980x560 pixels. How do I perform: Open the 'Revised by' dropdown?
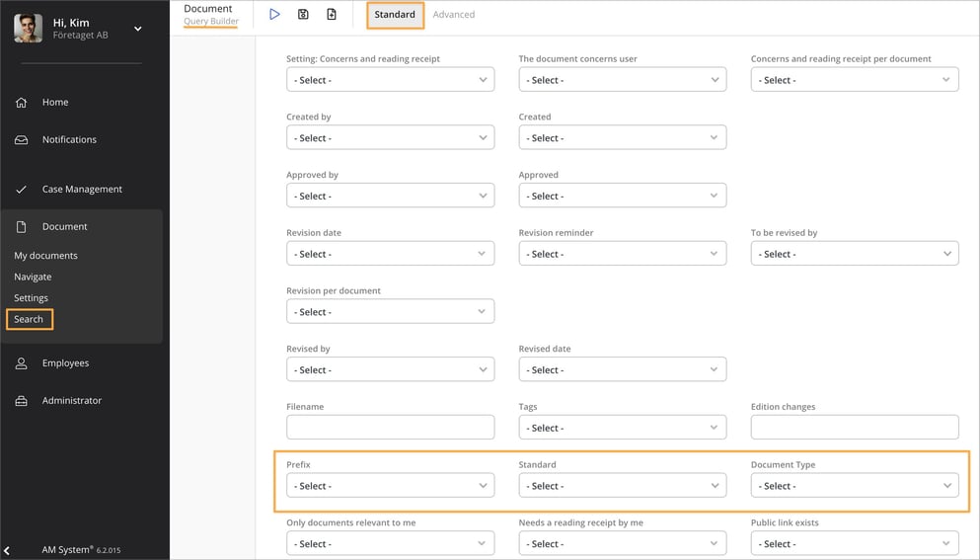(x=391, y=369)
